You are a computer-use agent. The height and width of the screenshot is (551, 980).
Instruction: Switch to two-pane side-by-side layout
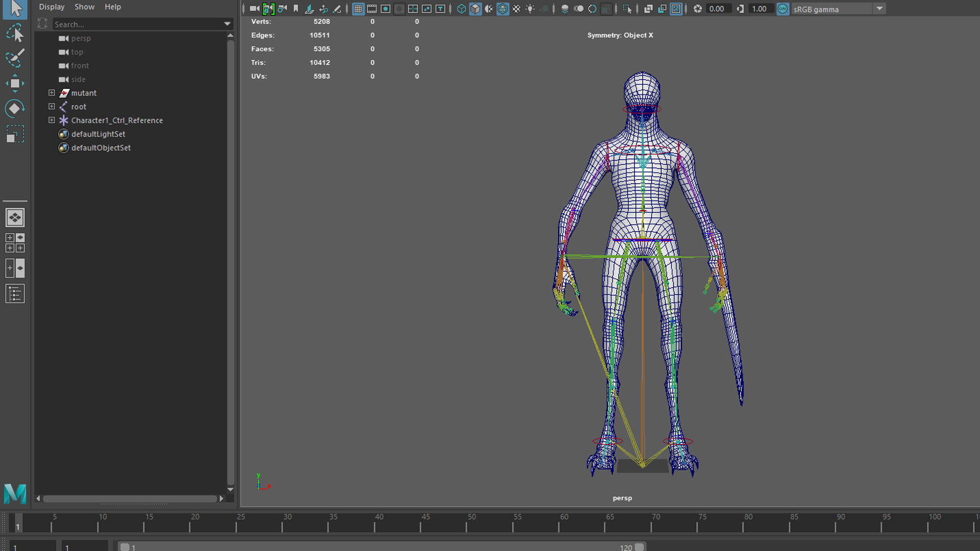click(x=15, y=268)
